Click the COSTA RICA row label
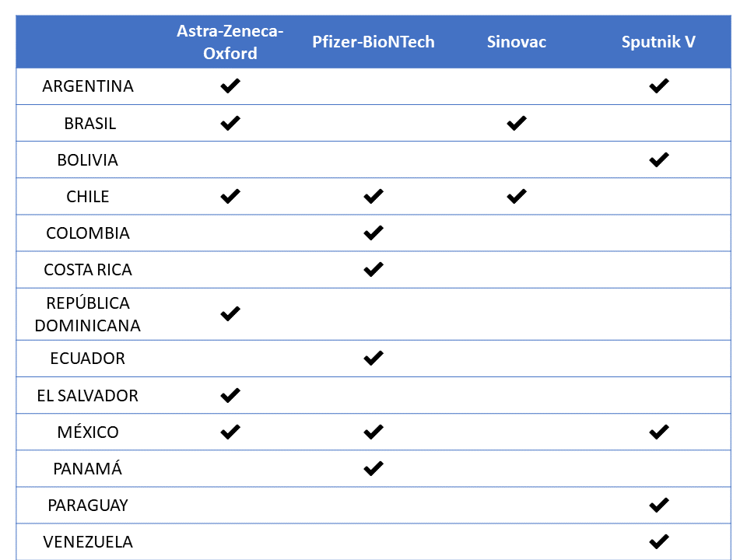Screen dimensions: 747x560 pyautogui.click(x=88, y=270)
